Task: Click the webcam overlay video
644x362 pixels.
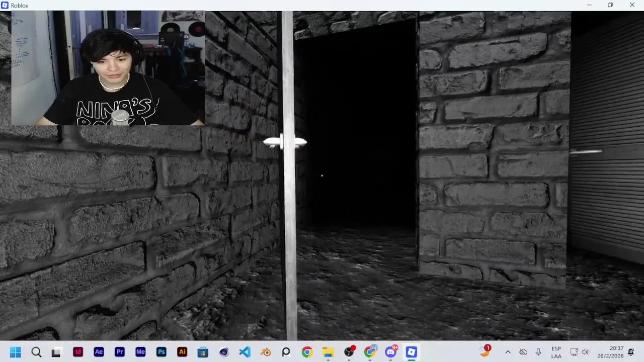Action: tap(108, 68)
